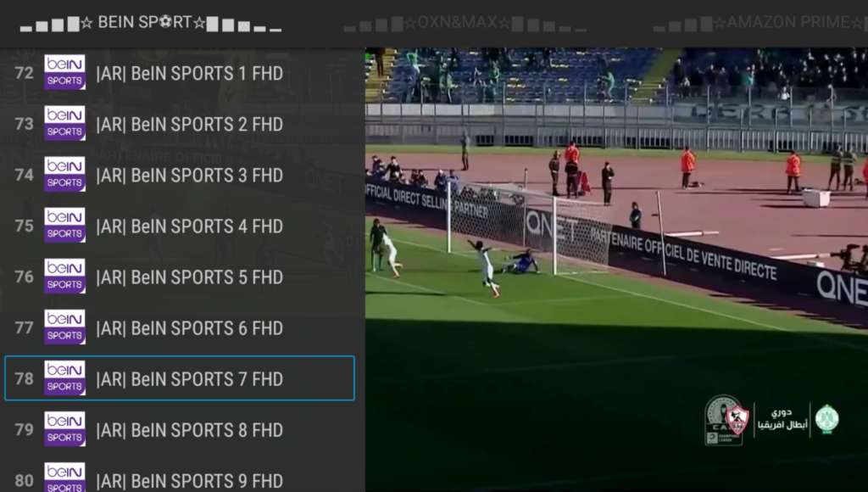Click beIN logo beside channel 77

64,327
